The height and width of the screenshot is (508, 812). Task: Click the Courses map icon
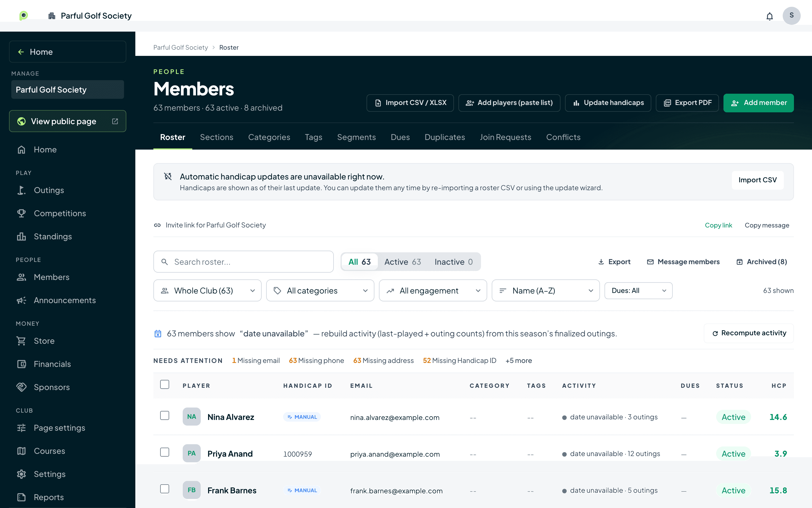click(x=21, y=451)
